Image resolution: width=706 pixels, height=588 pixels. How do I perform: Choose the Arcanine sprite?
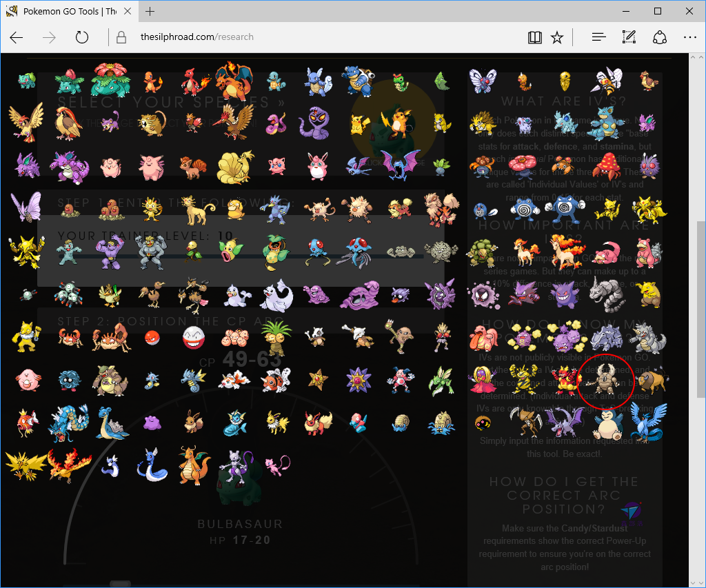[x=441, y=208]
